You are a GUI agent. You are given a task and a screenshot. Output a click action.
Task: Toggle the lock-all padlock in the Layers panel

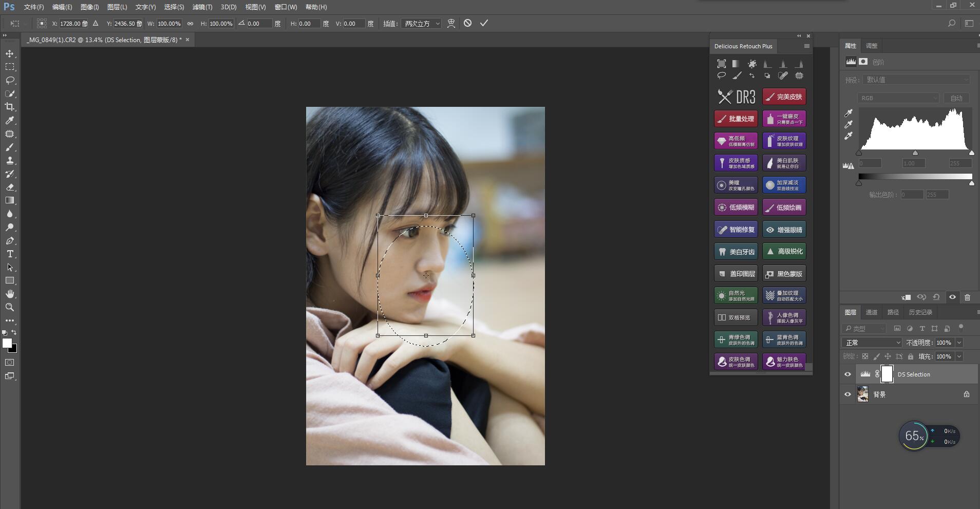[x=911, y=356]
